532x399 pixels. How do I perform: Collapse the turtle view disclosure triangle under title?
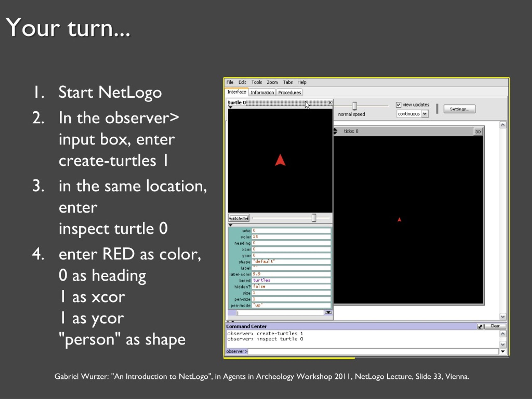[230, 107]
